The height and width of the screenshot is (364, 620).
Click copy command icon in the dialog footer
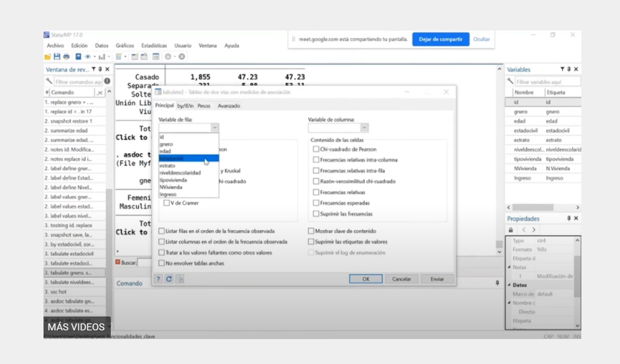click(180, 279)
